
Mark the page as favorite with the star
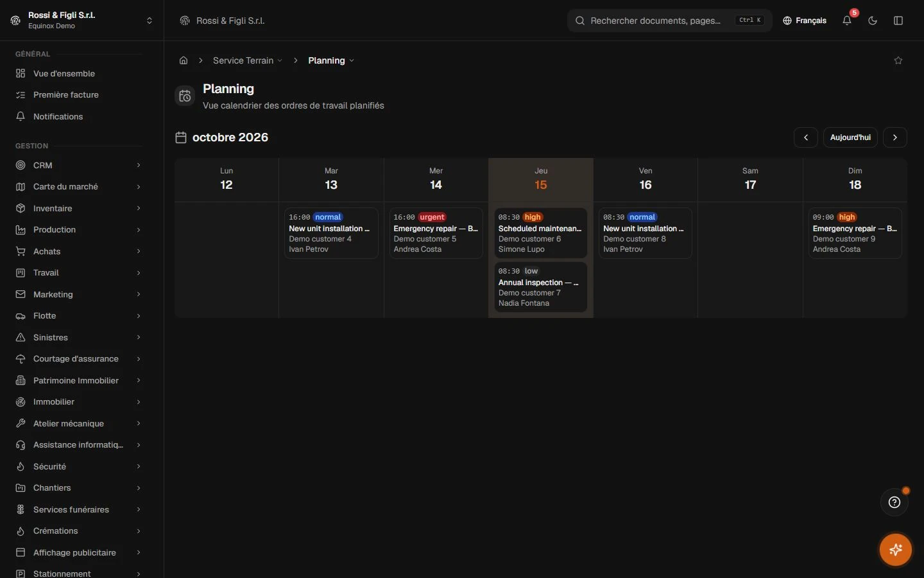[x=898, y=60]
